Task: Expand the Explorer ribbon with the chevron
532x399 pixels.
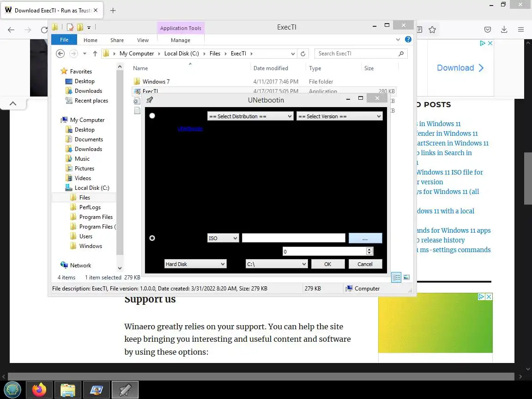Action: point(398,40)
